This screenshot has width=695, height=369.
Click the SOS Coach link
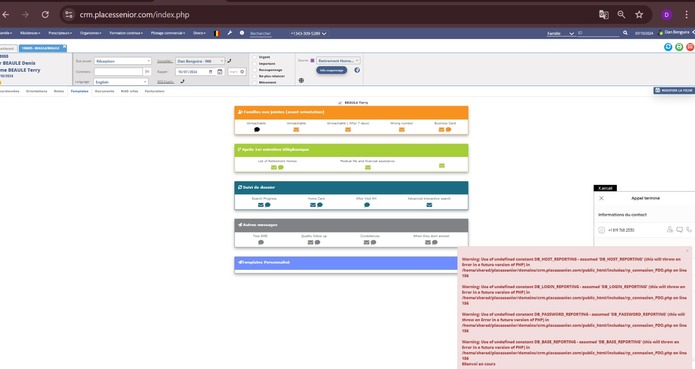coord(165,82)
